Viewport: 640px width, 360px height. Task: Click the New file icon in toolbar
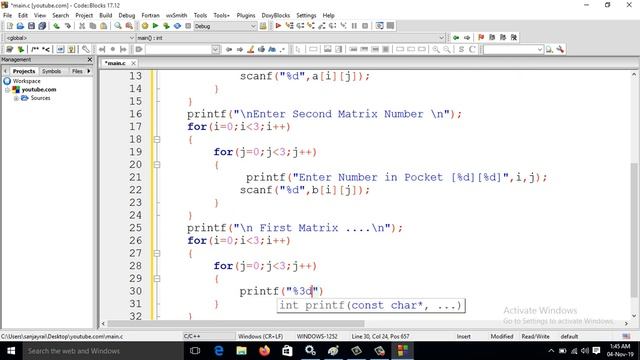coord(9,26)
